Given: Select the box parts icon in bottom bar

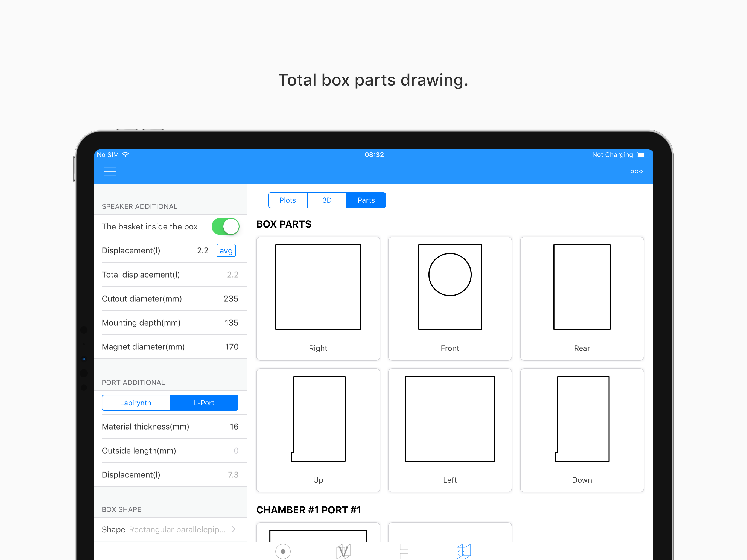Looking at the screenshot, I should point(463,551).
